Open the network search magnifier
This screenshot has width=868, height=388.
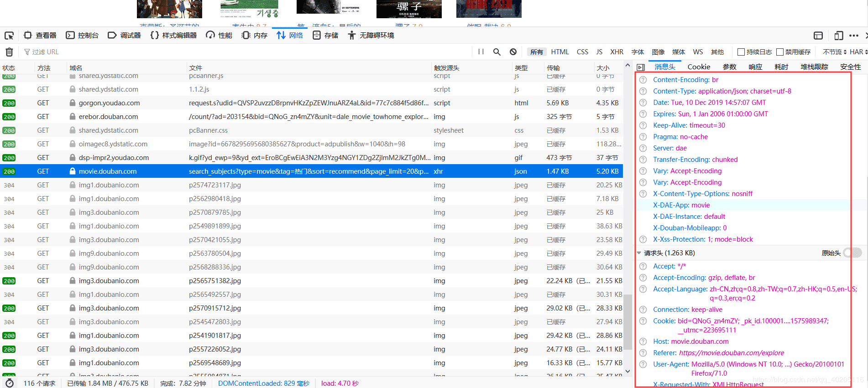point(497,52)
